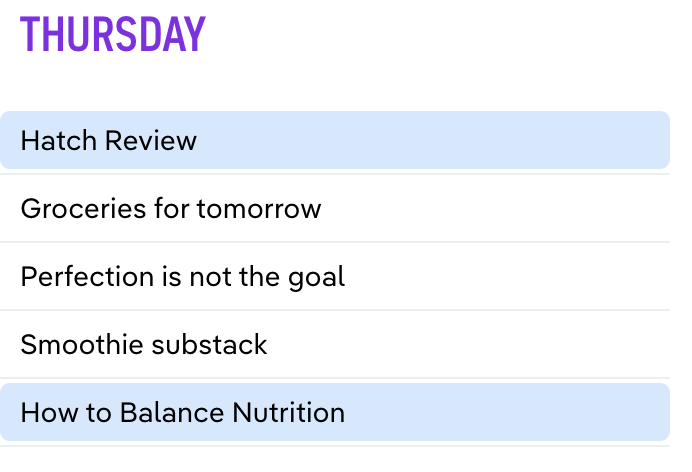Screen dimensions: 692x472
Task: Select the Groceries for tomorrow item
Action: point(171,208)
